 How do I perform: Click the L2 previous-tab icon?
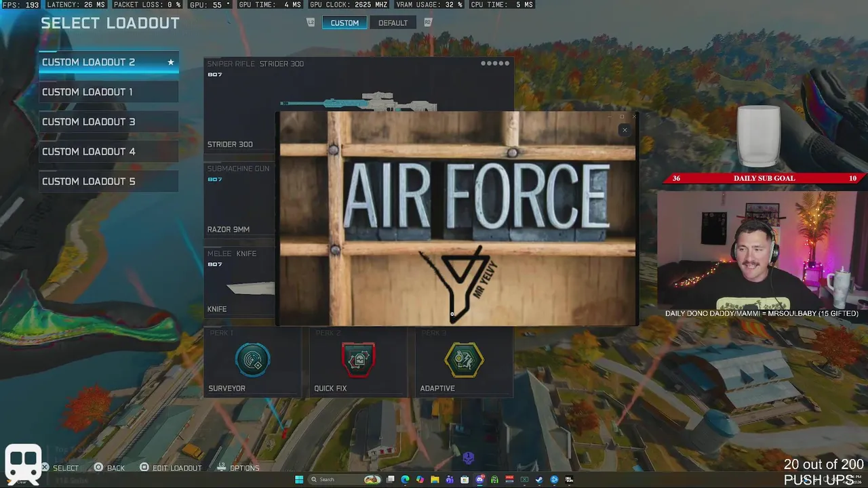coord(311,22)
